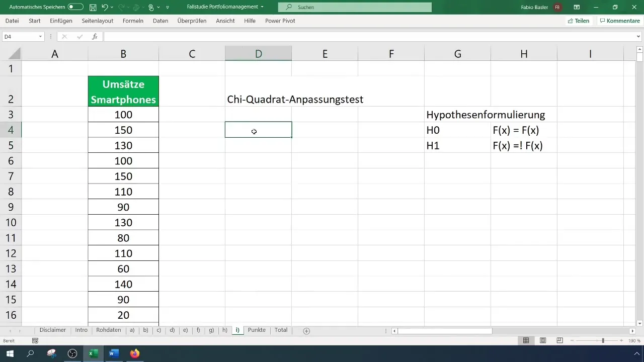
Task: Open the Start ribbon tab
Action: click(x=35, y=21)
